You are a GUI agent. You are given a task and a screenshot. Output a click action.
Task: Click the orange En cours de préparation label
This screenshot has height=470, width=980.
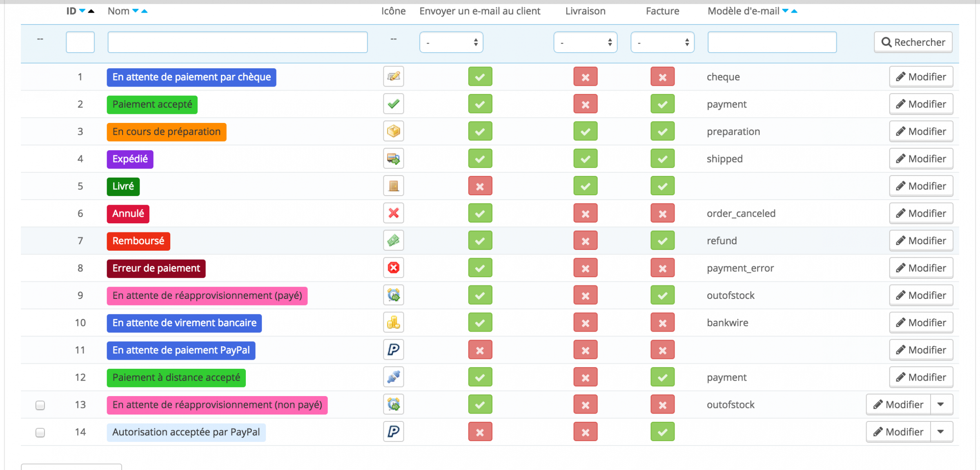pos(167,132)
